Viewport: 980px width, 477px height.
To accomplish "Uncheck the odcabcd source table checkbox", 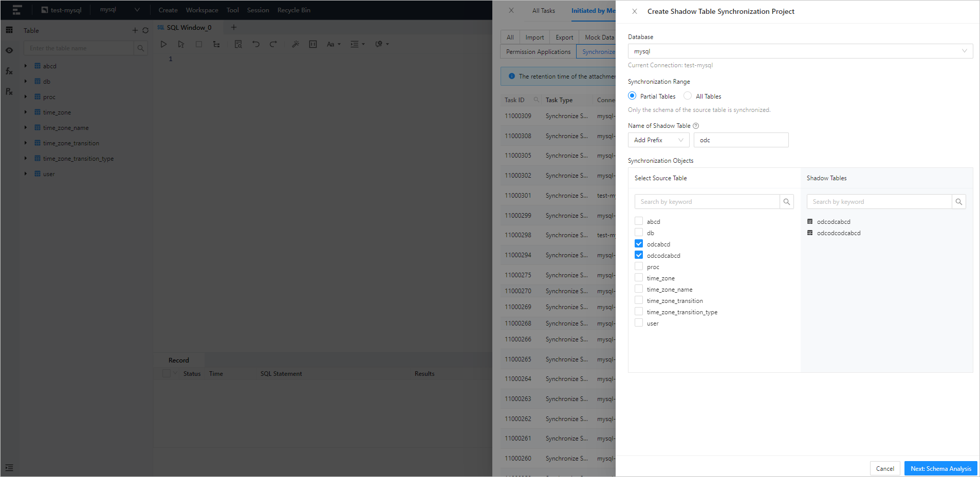I will (639, 244).
